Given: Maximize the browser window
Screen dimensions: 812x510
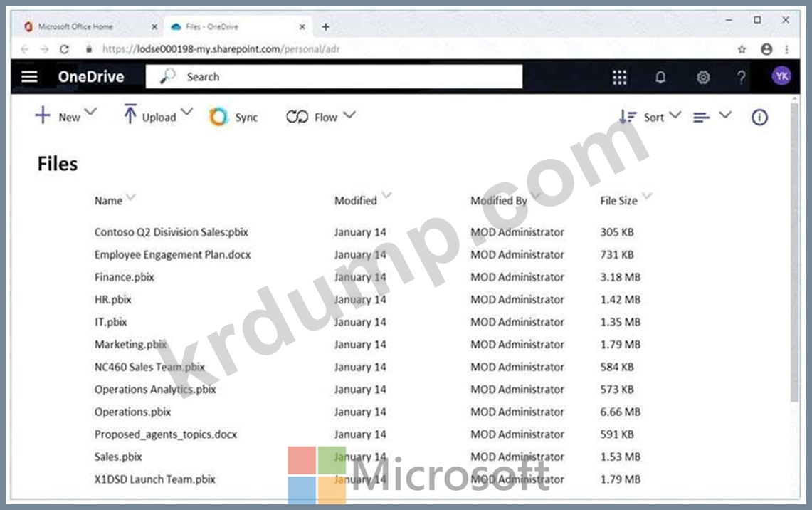Looking at the screenshot, I should (x=757, y=20).
